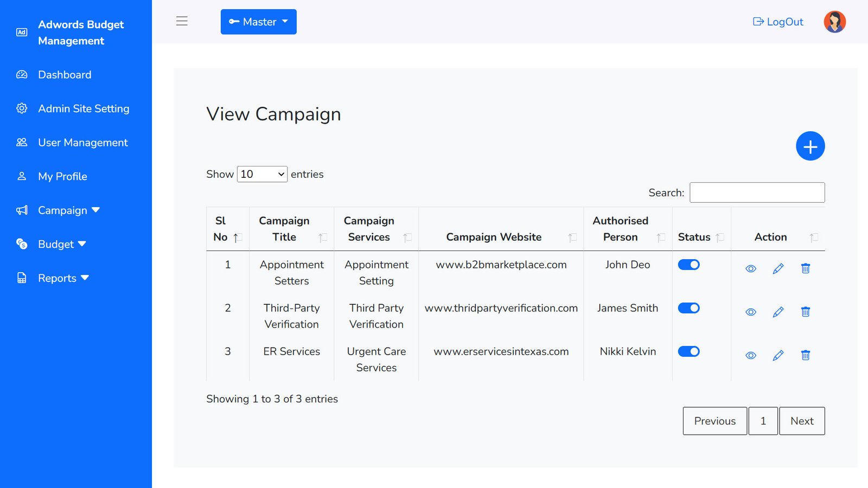This screenshot has height=488, width=868.
Task: Click the Dashboard speedometer icon
Action: coord(22,75)
